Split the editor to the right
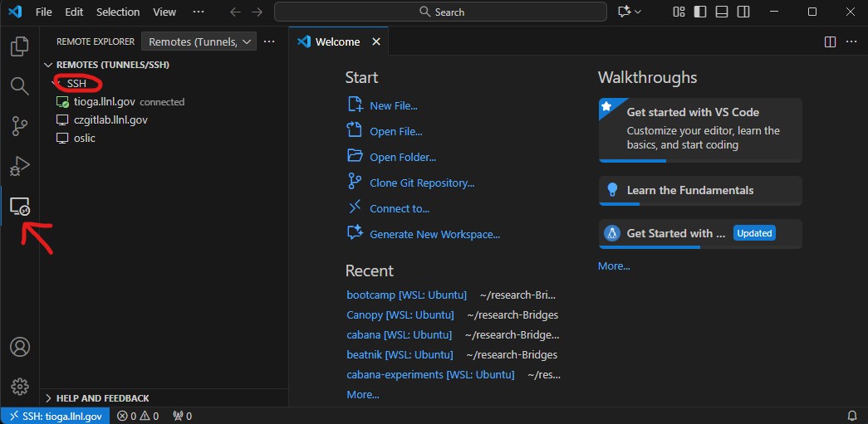The height and width of the screenshot is (424, 868). (x=830, y=42)
